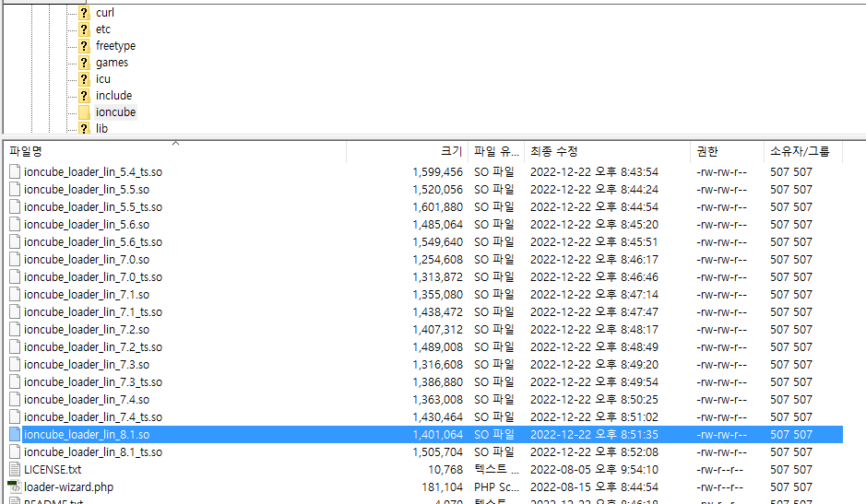
Task: Click the question-mark icon beside include
Action: (x=84, y=96)
